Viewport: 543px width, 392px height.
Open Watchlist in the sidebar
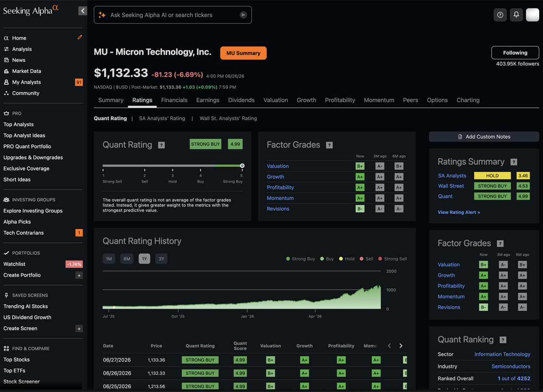pos(14,264)
